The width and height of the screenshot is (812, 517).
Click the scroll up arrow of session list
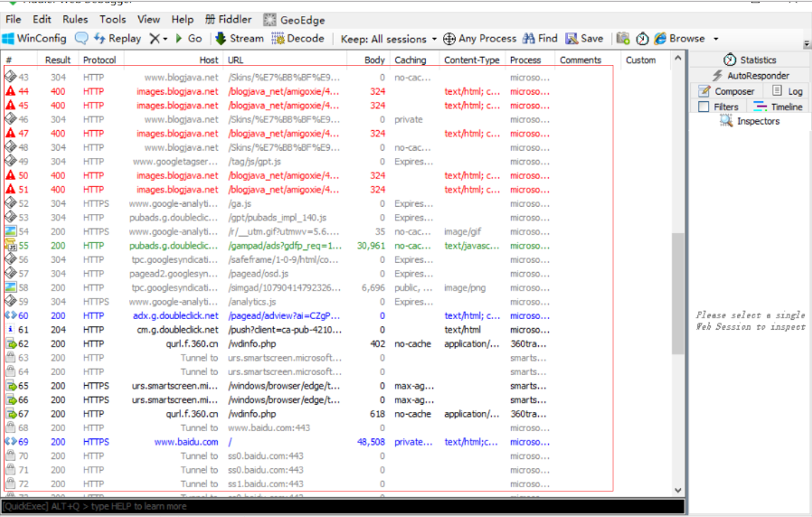(678, 59)
